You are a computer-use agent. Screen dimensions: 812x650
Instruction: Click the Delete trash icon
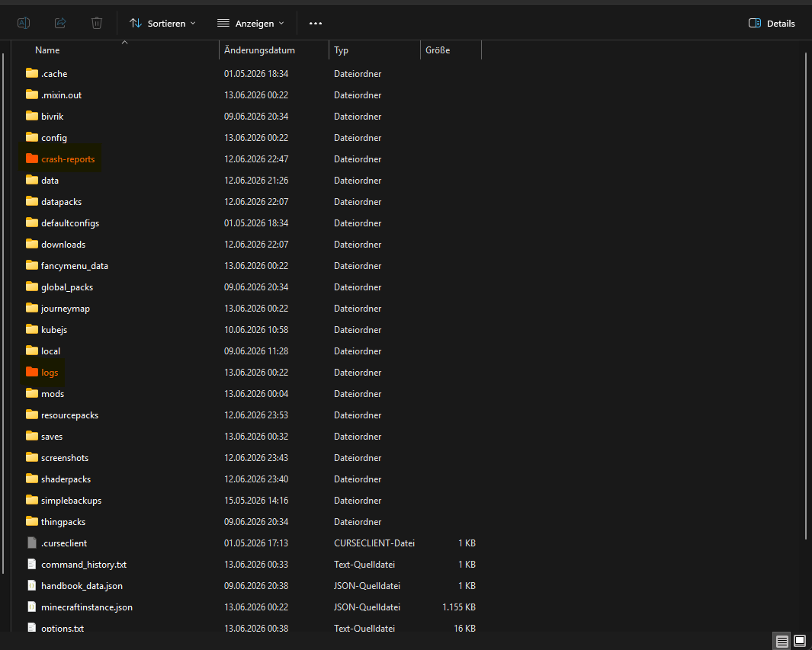click(x=97, y=23)
